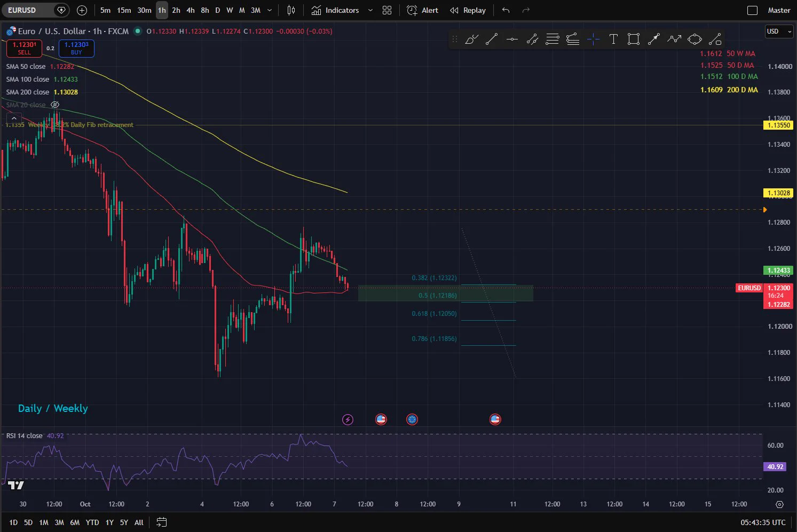Select the horizontal line tool

[512, 39]
